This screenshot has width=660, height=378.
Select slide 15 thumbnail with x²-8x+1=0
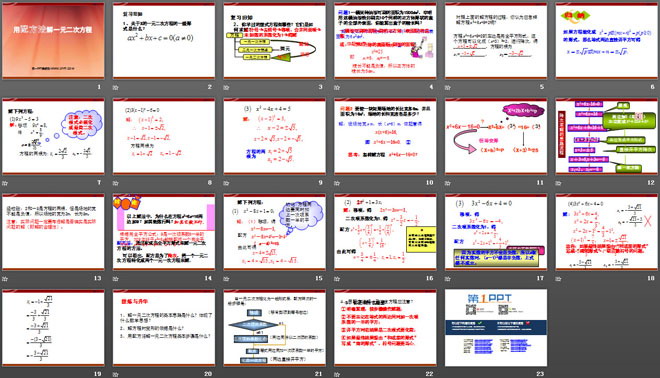coord(274,232)
